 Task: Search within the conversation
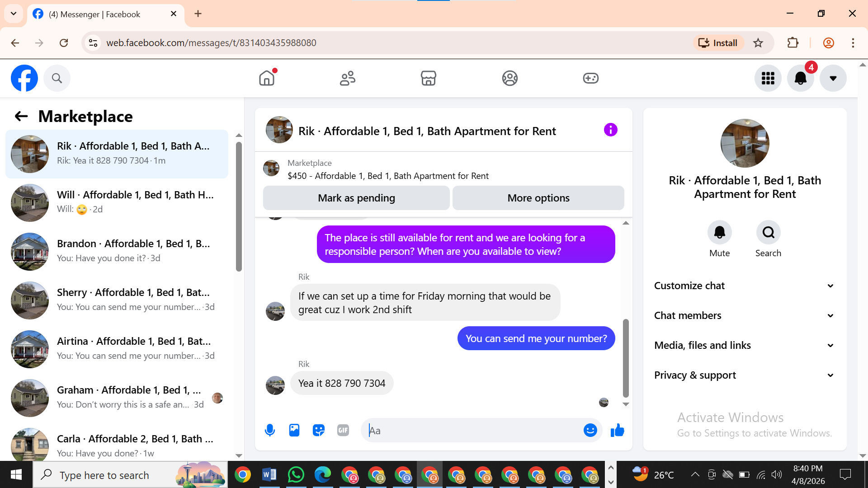pyautogui.click(x=768, y=233)
